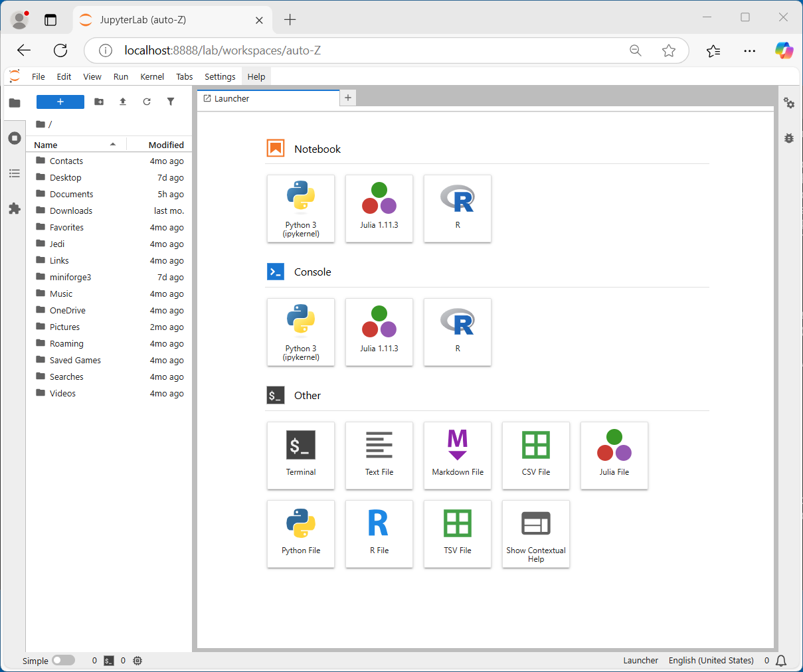The image size is (803, 672).
Task: Click the blue New Launcher plus button
Action: coord(60,102)
